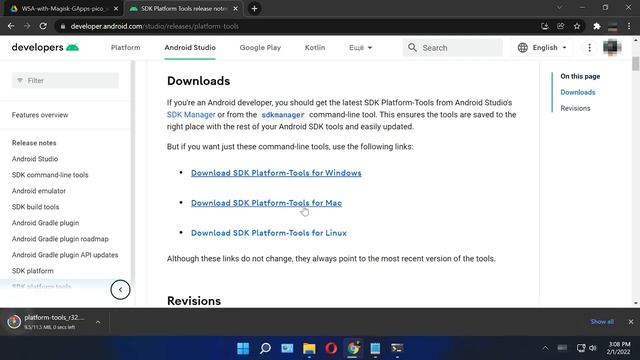The width and height of the screenshot is (640, 360).
Task: Click the address bar URL
Action: pyautogui.click(x=155, y=26)
